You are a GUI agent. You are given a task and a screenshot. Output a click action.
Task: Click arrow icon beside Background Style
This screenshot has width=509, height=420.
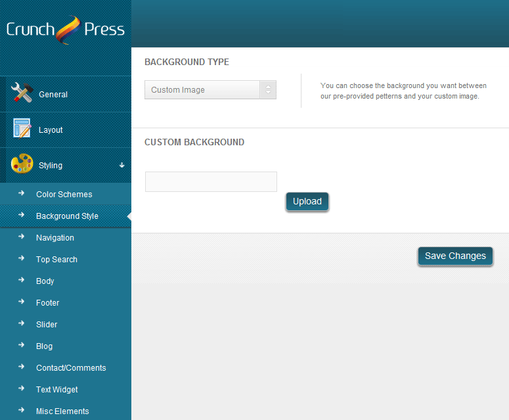pyautogui.click(x=22, y=215)
